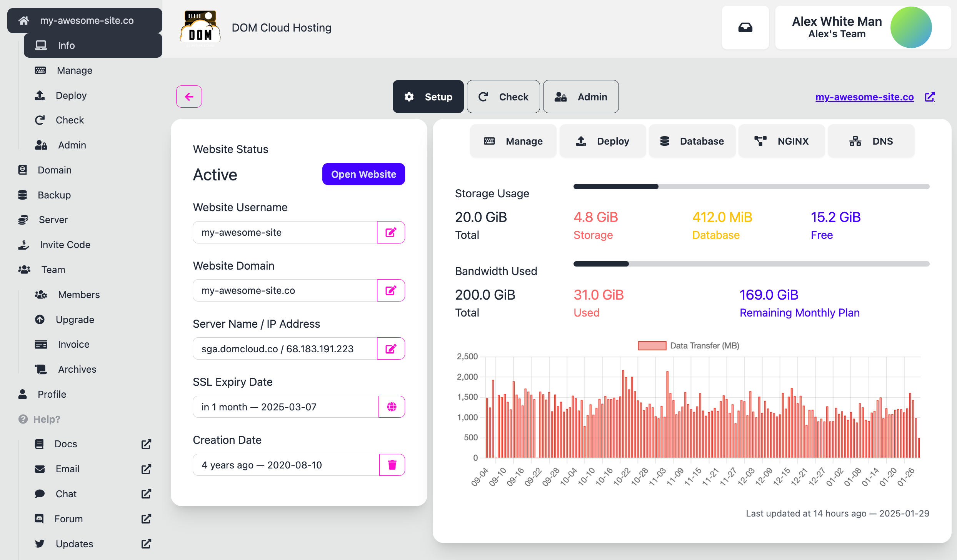Click external link icon next to site URL

tap(930, 97)
